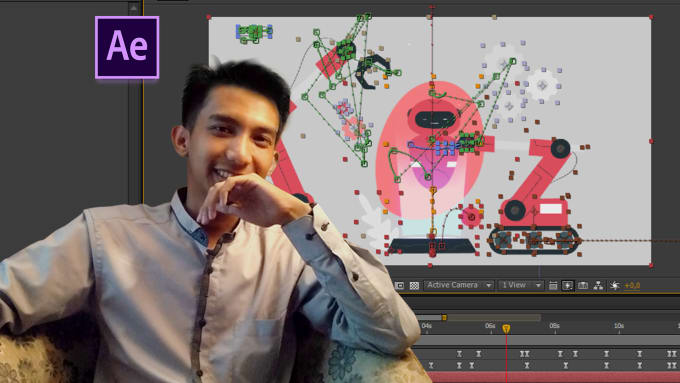Open the 1 View layout dropdown

point(520,285)
